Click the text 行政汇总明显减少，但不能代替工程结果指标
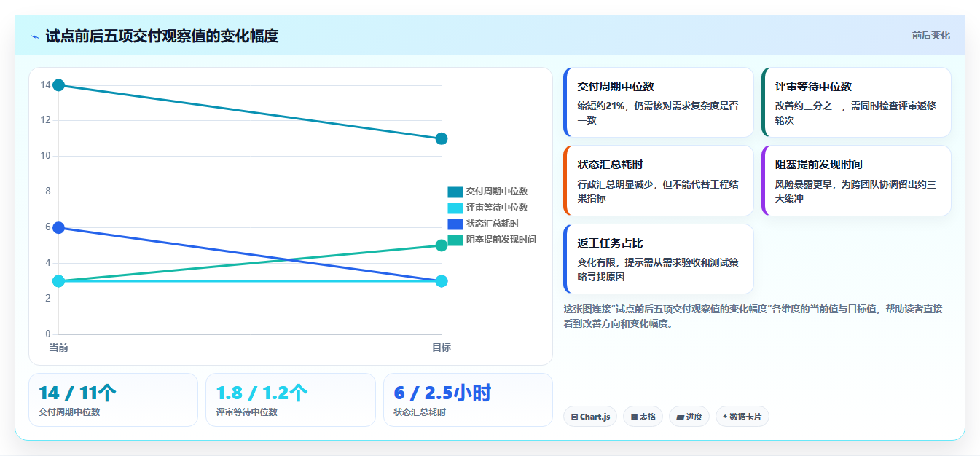980x456 pixels. (x=657, y=191)
